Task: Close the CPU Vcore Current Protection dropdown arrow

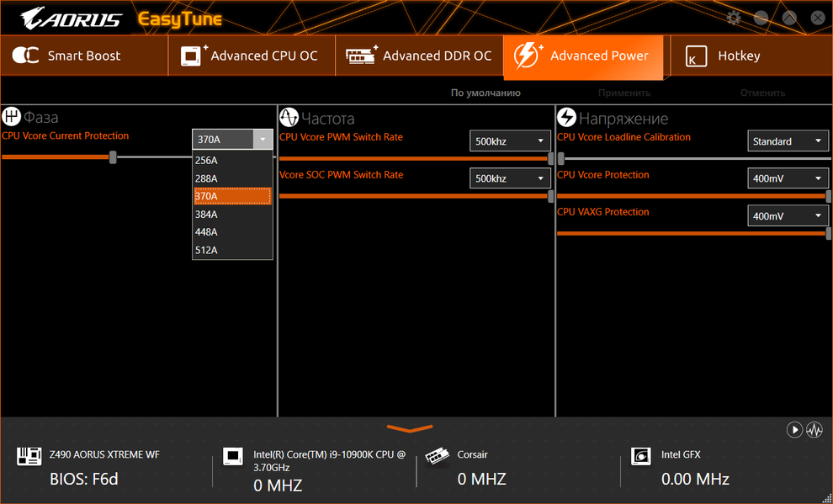Action: click(263, 139)
